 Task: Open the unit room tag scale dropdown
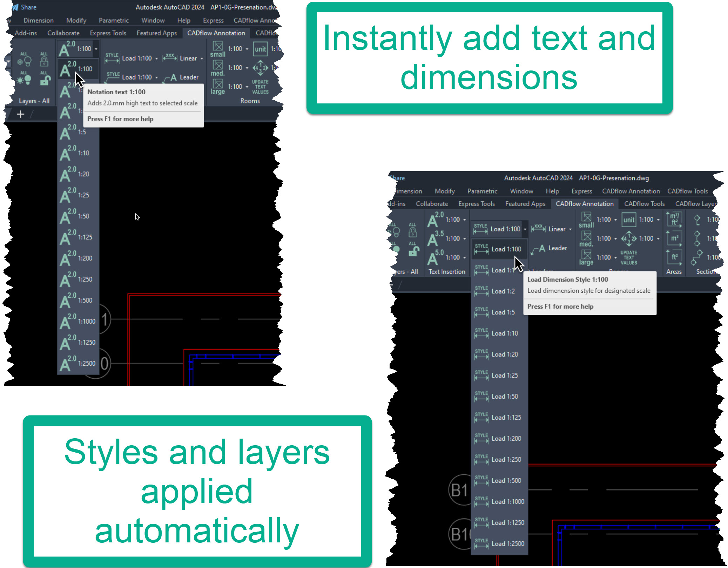[x=658, y=220]
